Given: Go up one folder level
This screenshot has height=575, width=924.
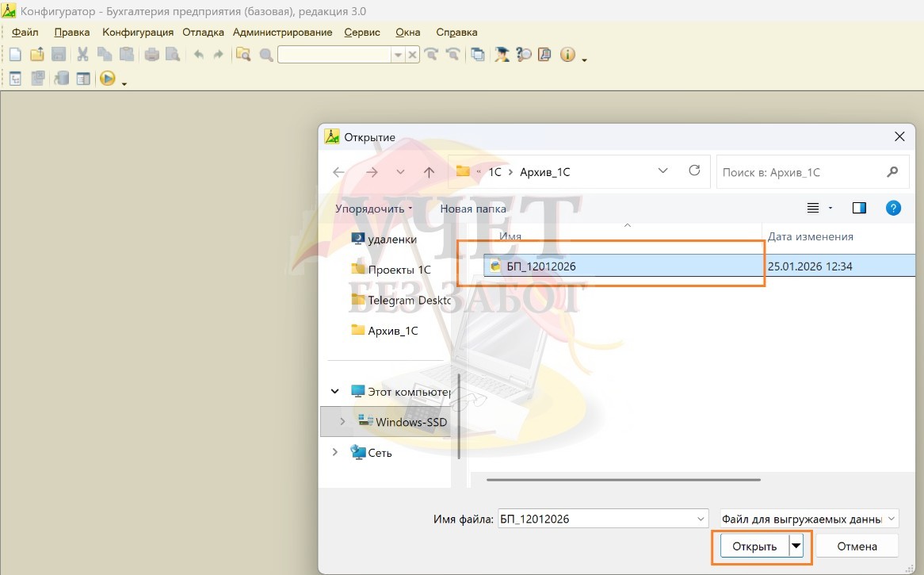Looking at the screenshot, I should tap(429, 172).
